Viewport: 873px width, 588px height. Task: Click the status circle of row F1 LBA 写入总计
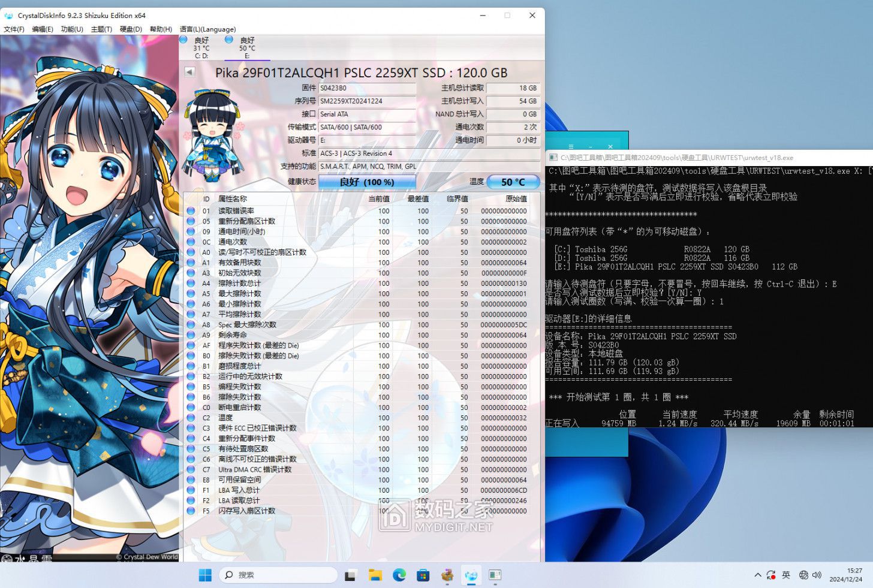(x=191, y=490)
